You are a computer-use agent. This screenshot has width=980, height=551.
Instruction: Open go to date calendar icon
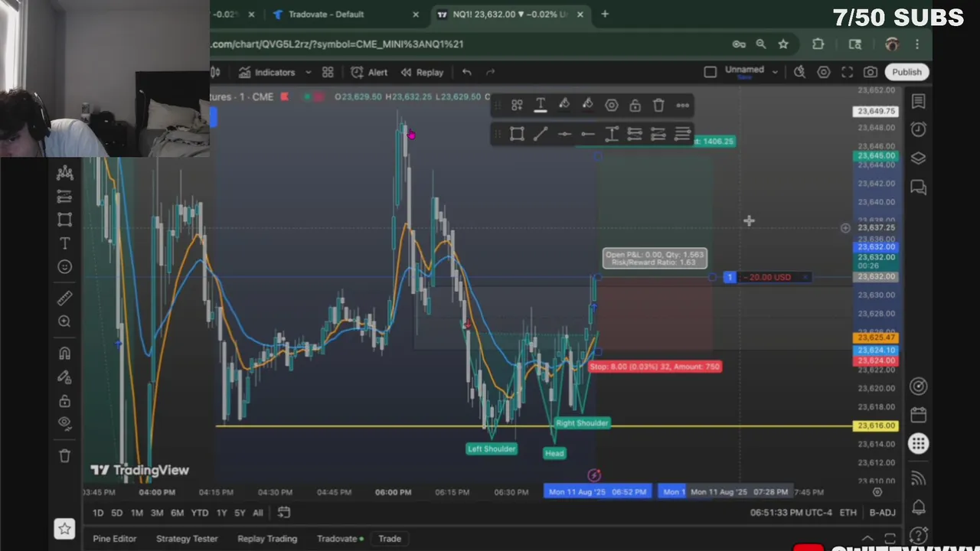pyautogui.click(x=283, y=512)
